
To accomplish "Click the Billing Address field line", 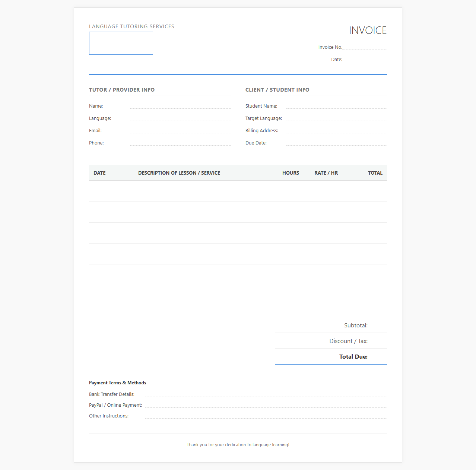I will pyautogui.click(x=337, y=130).
